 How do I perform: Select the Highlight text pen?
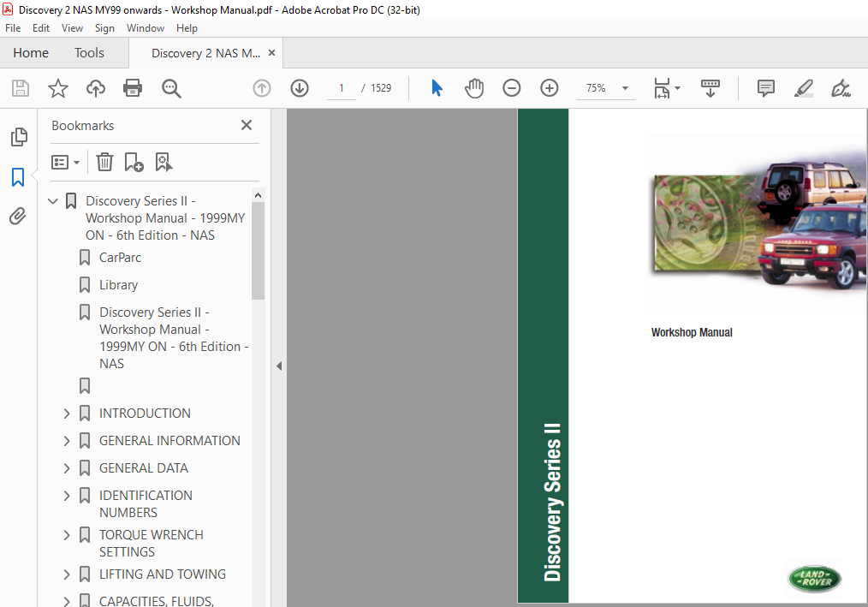[x=803, y=88]
